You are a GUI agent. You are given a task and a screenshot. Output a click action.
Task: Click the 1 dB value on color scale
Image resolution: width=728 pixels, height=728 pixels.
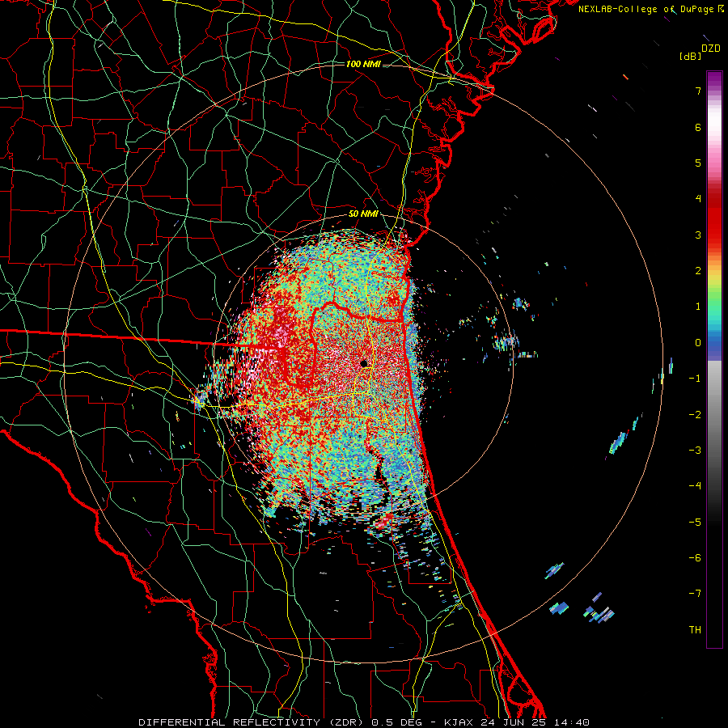point(698,307)
